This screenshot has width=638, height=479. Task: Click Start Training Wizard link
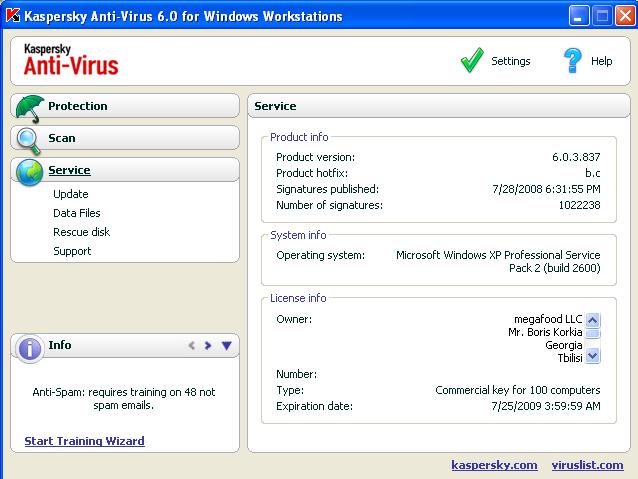[x=84, y=441]
